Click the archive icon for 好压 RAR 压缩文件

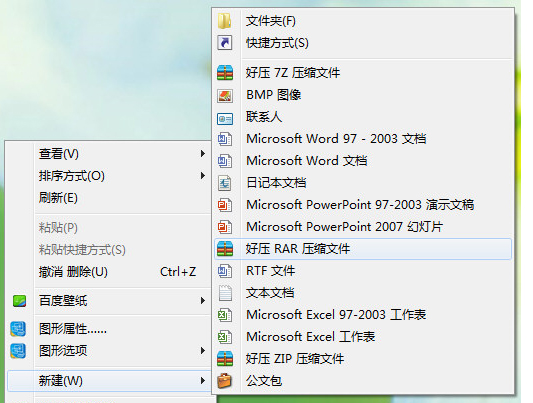(x=225, y=249)
